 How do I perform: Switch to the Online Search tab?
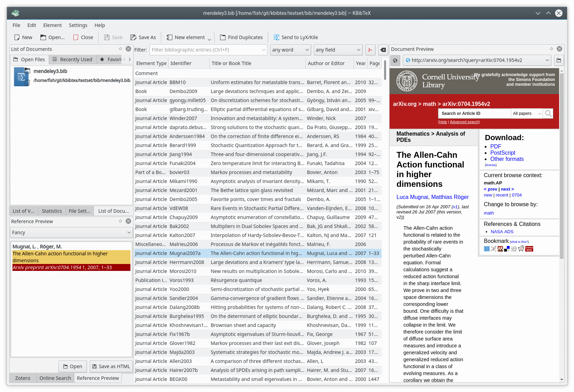point(55,378)
